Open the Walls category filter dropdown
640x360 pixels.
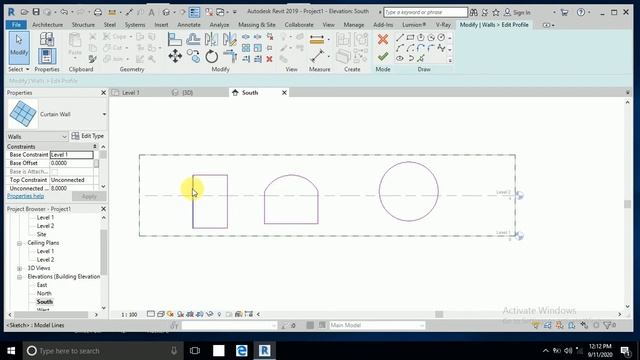37,137
